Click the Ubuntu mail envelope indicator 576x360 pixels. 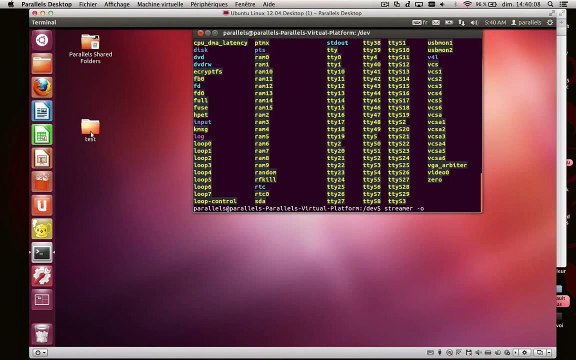click(436, 22)
